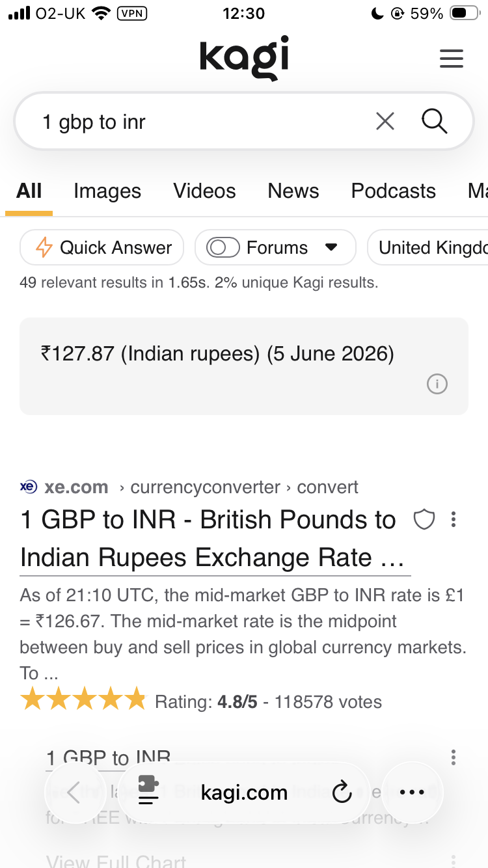This screenshot has width=488, height=868.
Task: Click the info icon in currency answer box
Action: point(437,385)
